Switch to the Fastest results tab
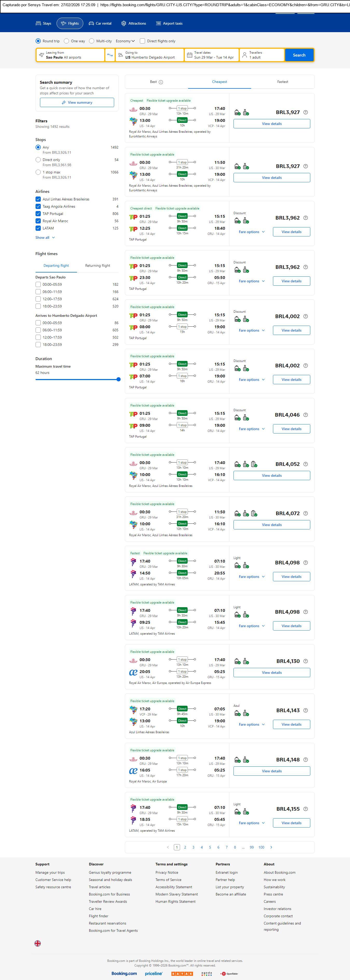This screenshot has width=350, height=980. tap(283, 82)
